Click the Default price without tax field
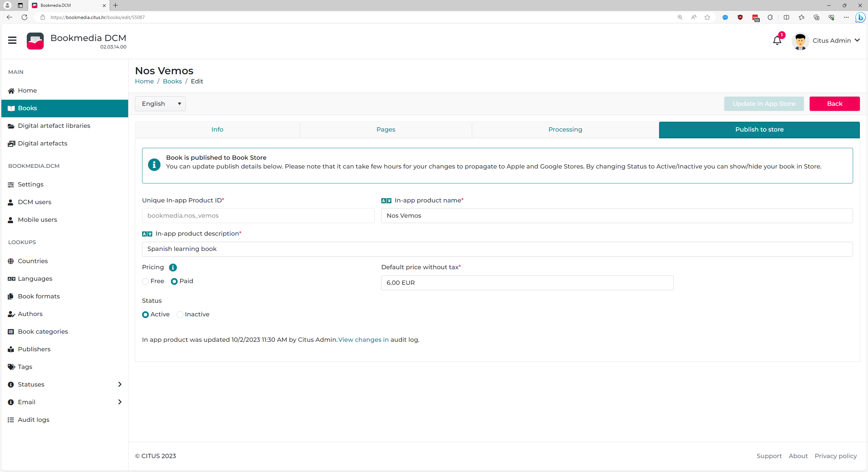Viewport: 868px width, 472px height. (527, 283)
